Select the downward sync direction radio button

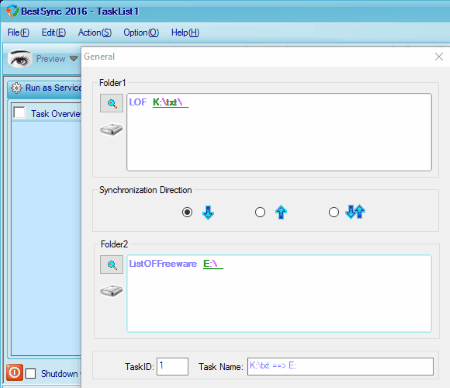[x=187, y=212]
